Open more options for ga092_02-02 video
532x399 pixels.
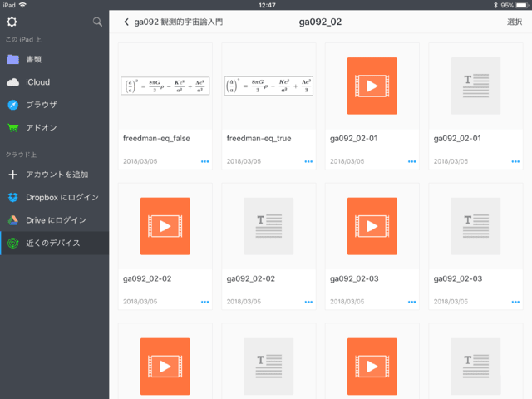pyautogui.click(x=205, y=302)
